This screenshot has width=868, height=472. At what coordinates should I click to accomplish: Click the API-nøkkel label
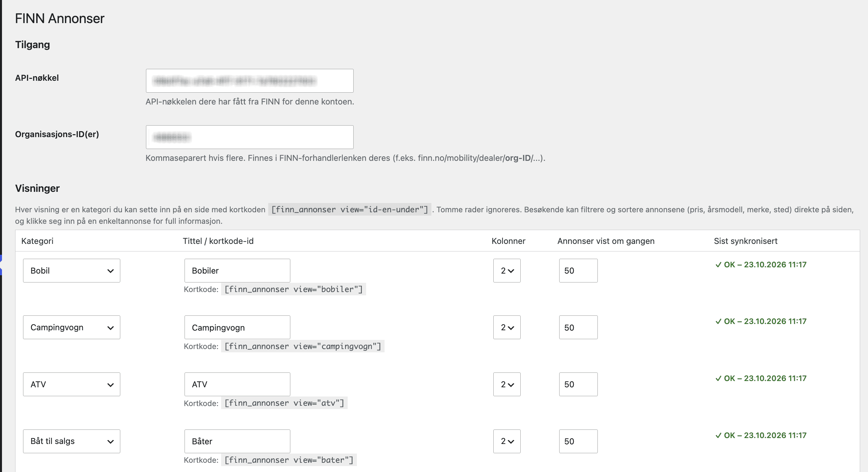(37, 78)
